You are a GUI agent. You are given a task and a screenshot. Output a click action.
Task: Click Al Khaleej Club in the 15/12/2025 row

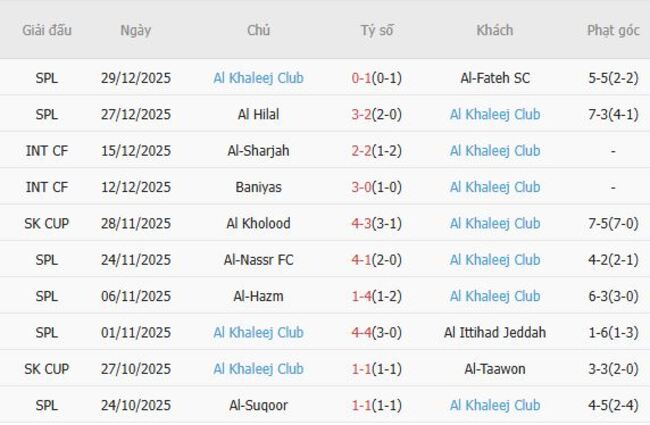[x=495, y=151]
